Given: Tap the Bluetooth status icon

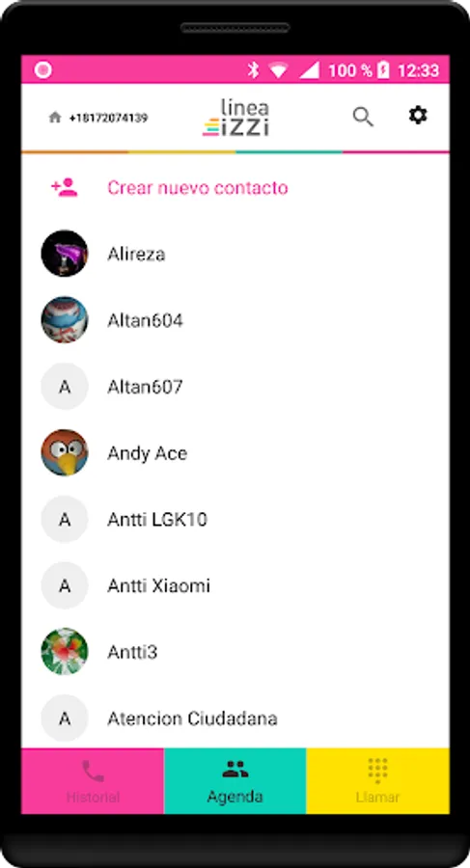Looking at the screenshot, I should (253, 69).
